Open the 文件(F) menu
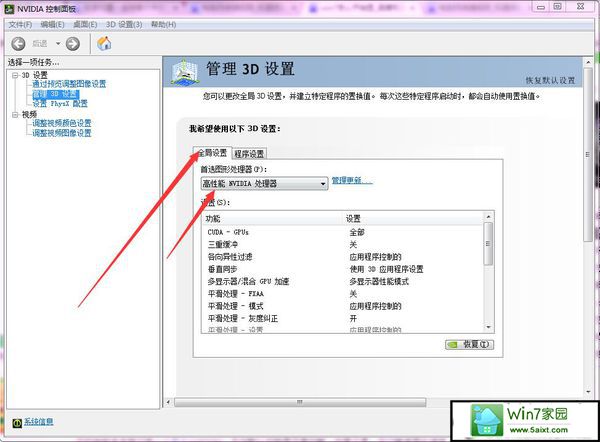Screen dimensions: 600x442 (x=20, y=25)
